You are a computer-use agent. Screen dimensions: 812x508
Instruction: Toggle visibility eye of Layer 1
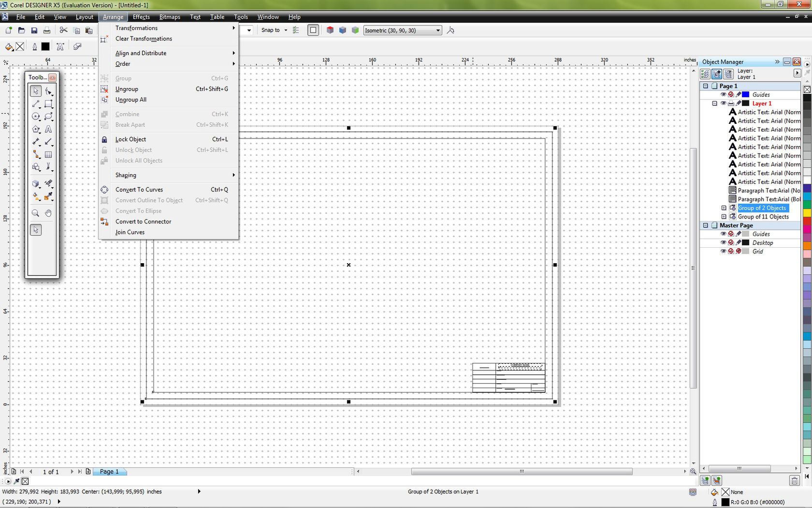click(x=724, y=104)
